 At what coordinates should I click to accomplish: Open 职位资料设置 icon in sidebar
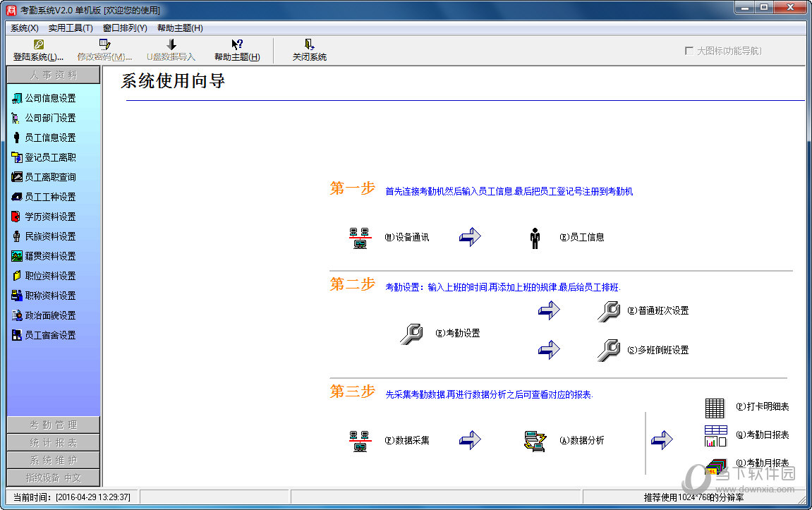click(16, 276)
